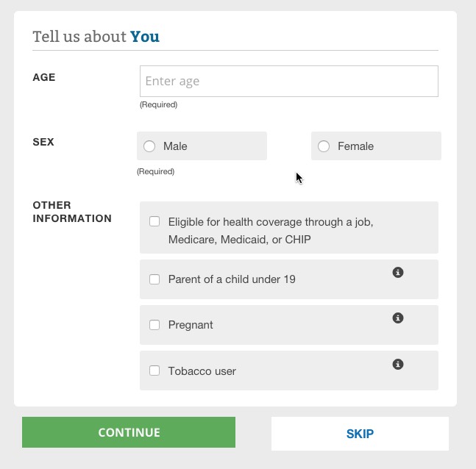Image resolution: width=476 pixels, height=469 pixels.
Task: Show info for Tobacco user option
Action: coord(398,365)
